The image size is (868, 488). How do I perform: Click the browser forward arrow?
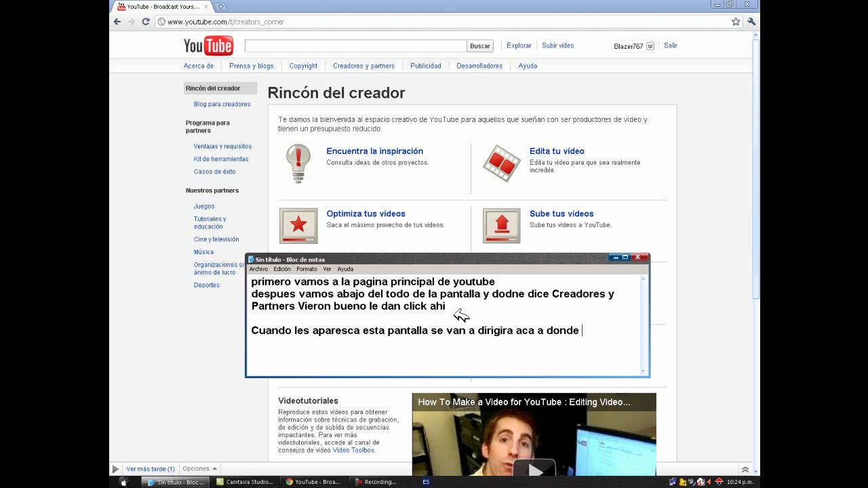[131, 22]
